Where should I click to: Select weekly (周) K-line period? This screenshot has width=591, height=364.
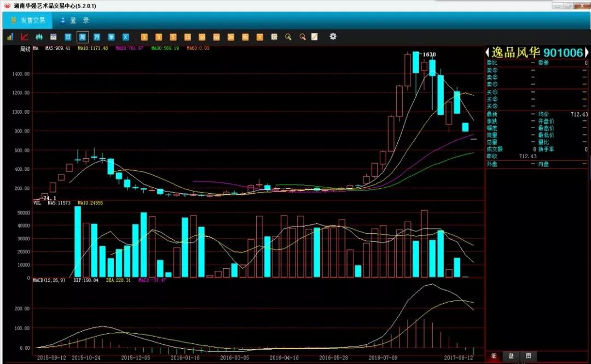(82, 37)
